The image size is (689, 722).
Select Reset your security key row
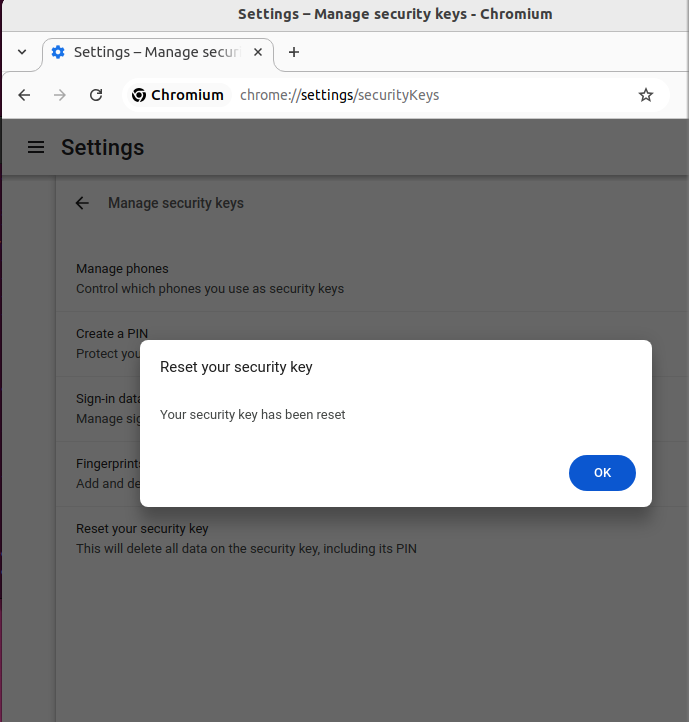[x=372, y=539]
